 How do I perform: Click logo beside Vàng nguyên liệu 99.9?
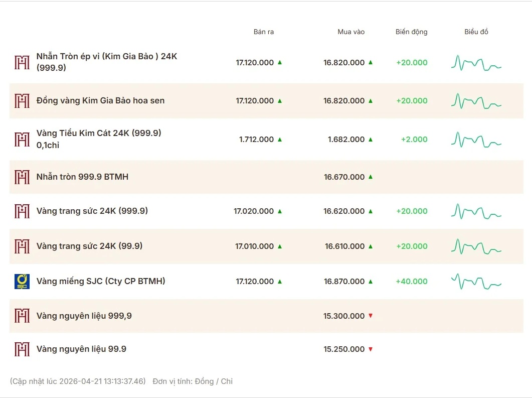22,349
